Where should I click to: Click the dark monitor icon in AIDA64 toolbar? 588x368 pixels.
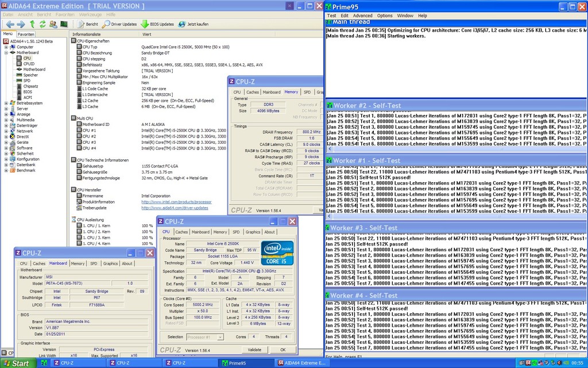click(64, 24)
